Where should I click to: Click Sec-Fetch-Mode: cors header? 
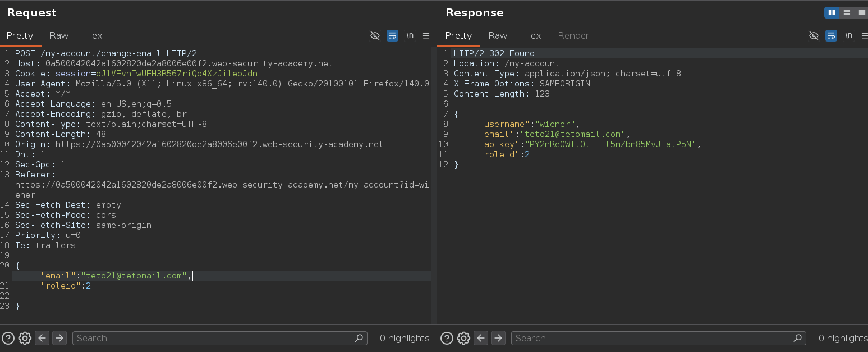(66, 215)
